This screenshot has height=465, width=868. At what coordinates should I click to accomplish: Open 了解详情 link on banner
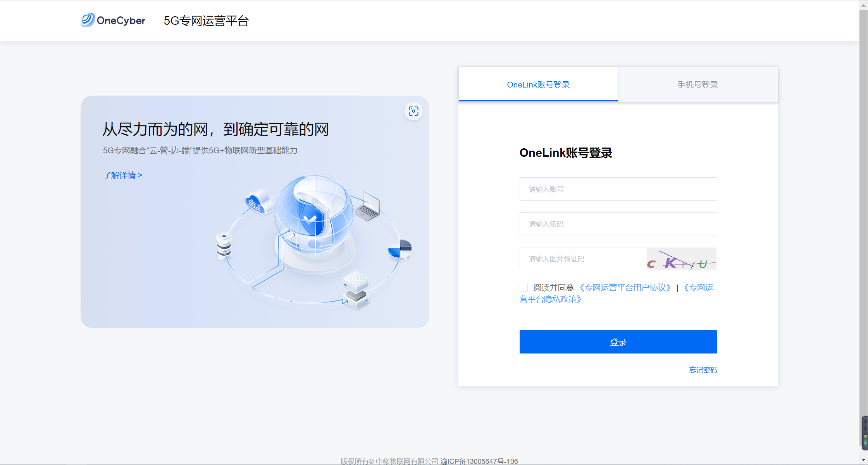[122, 175]
